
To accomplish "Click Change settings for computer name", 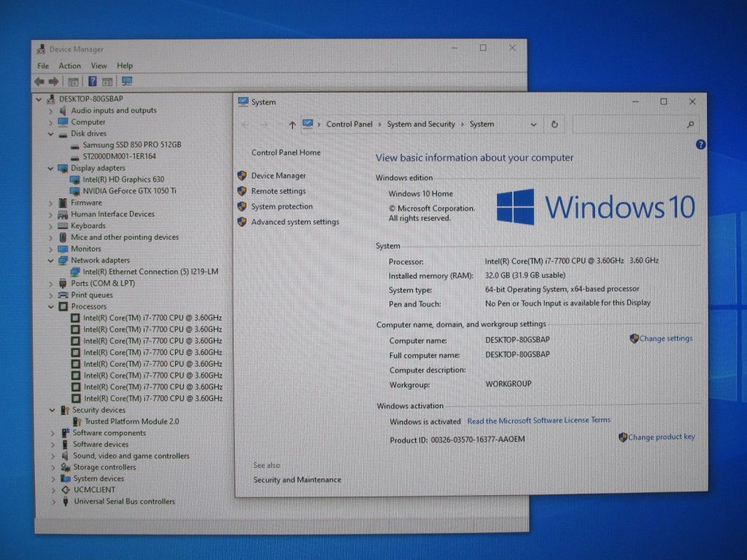I will click(x=665, y=338).
